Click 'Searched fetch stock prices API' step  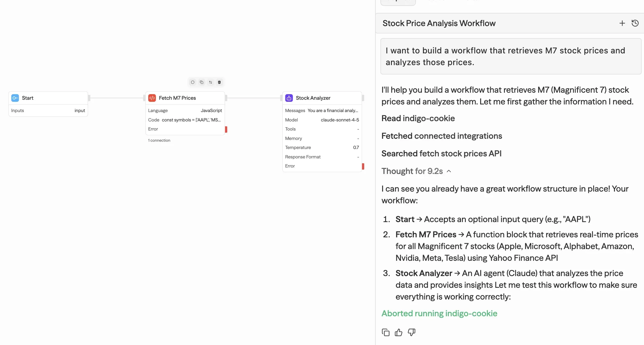coord(441,153)
